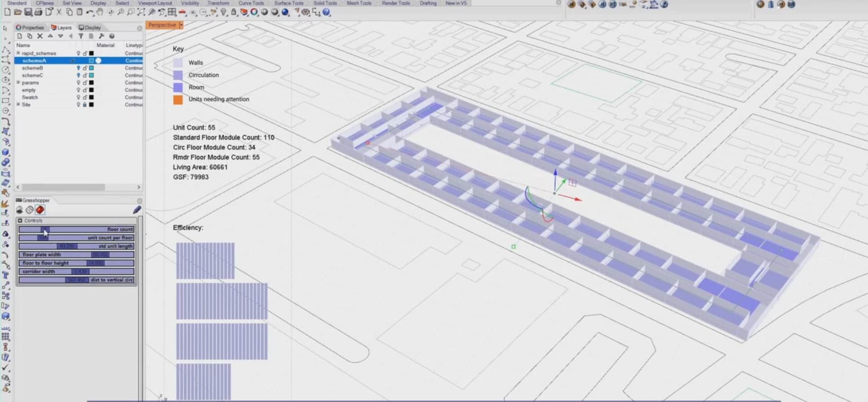This screenshot has width=868, height=402.
Task: Select the rectangle tool in left sidebar
Action: (x=5, y=101)
